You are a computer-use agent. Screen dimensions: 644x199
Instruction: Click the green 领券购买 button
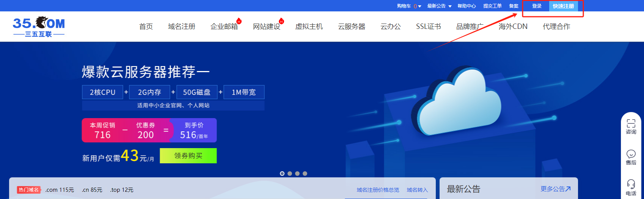click(x=188, y=156)
